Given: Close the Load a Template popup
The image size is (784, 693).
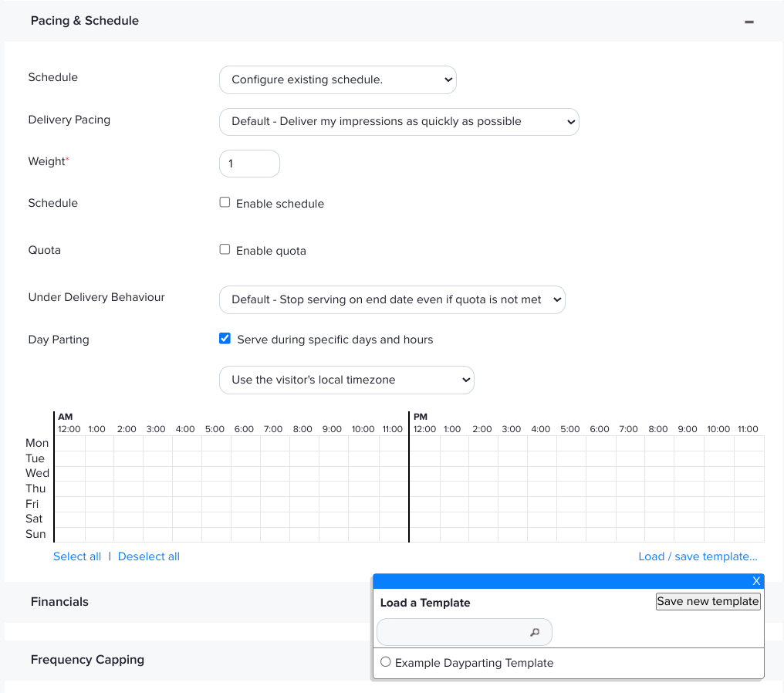Looking at the screenshot, I should click(756, 581).
